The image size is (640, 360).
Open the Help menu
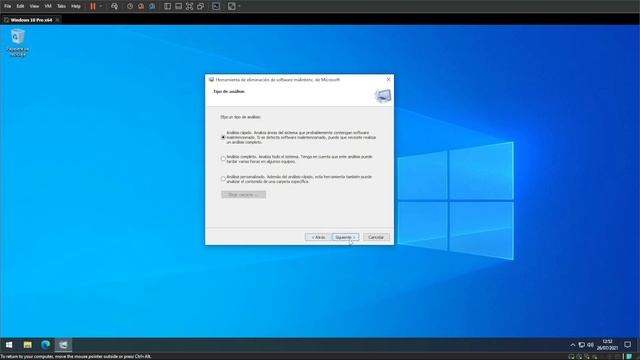click(76, 6)
